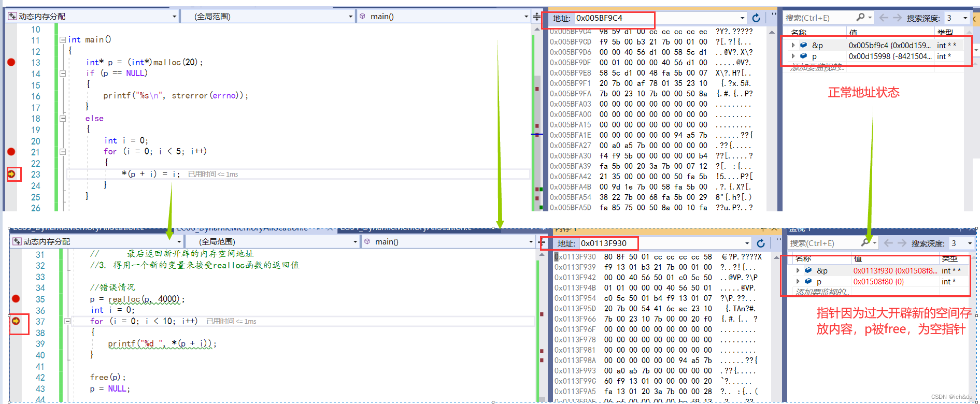Open address history dropdown for 0x005BF9C4
This screenshot has height=404, width=980.
(x=743, y=18)
